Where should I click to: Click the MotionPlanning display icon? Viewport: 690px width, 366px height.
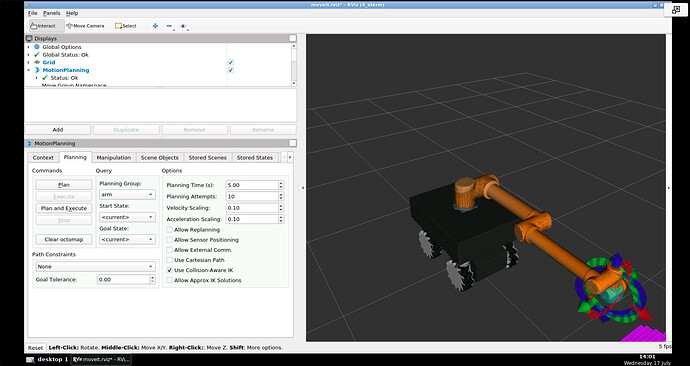tap(37, 70)
